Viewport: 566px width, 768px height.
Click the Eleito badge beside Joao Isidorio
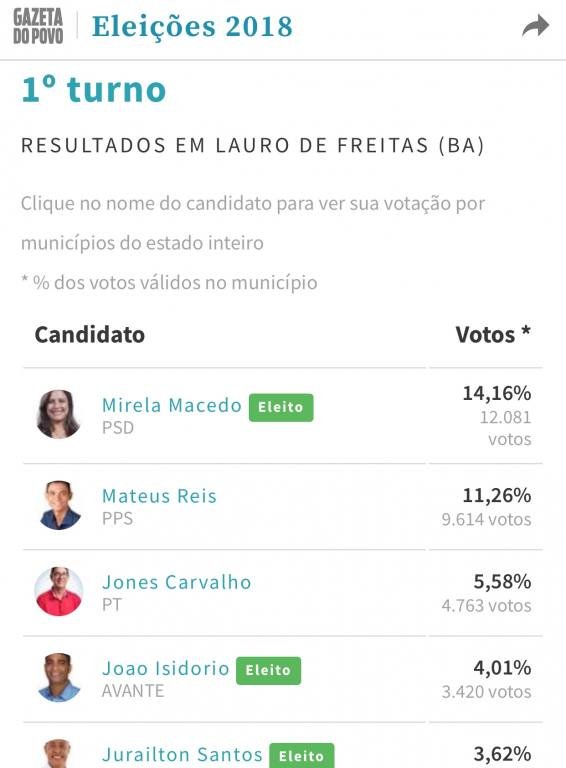coord(268,671)
